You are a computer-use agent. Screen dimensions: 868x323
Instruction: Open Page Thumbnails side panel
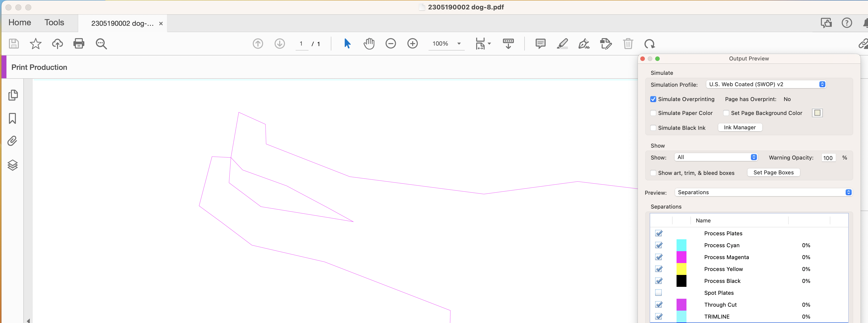tap(13, 95)
